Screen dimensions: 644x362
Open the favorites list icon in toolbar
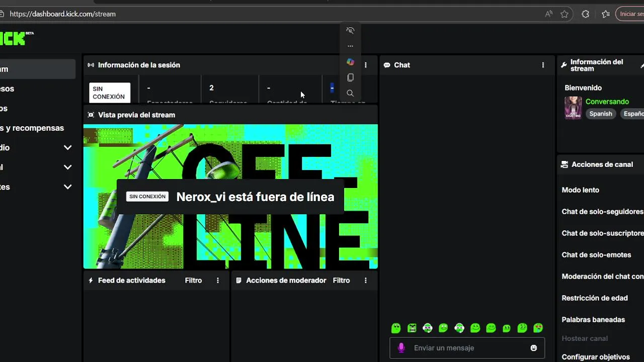point(606,14)
